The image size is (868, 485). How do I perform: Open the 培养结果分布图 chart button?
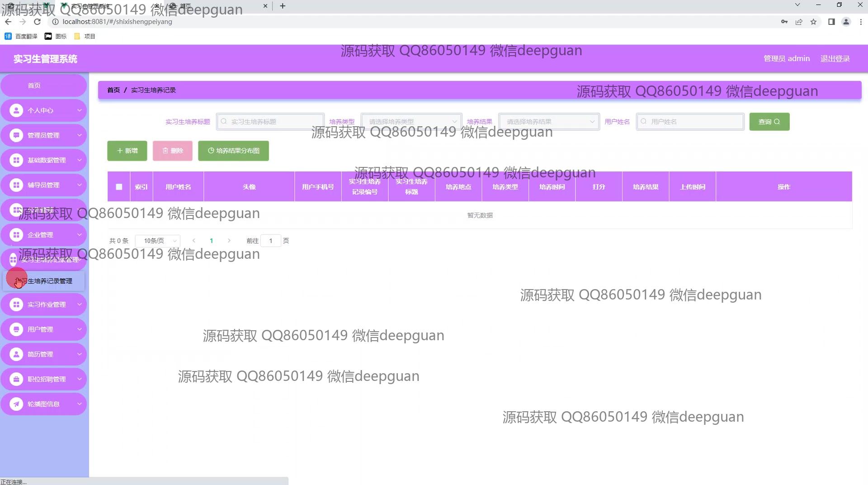(233, 151)
